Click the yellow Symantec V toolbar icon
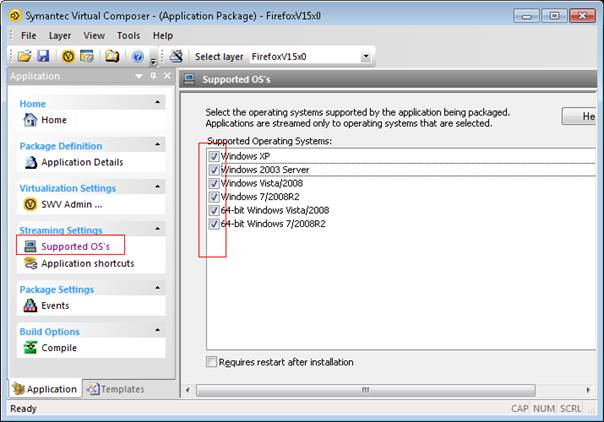 pyautogui.click(x=68, y=57)
